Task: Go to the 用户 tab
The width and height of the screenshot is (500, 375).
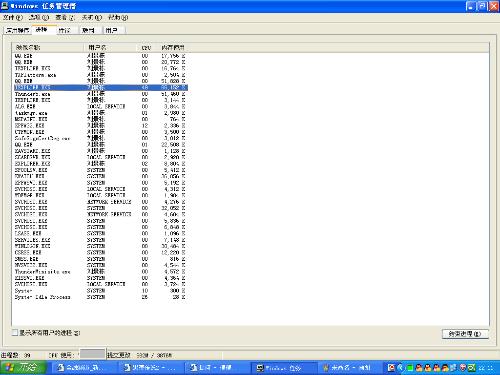Action: pos(113,30)
